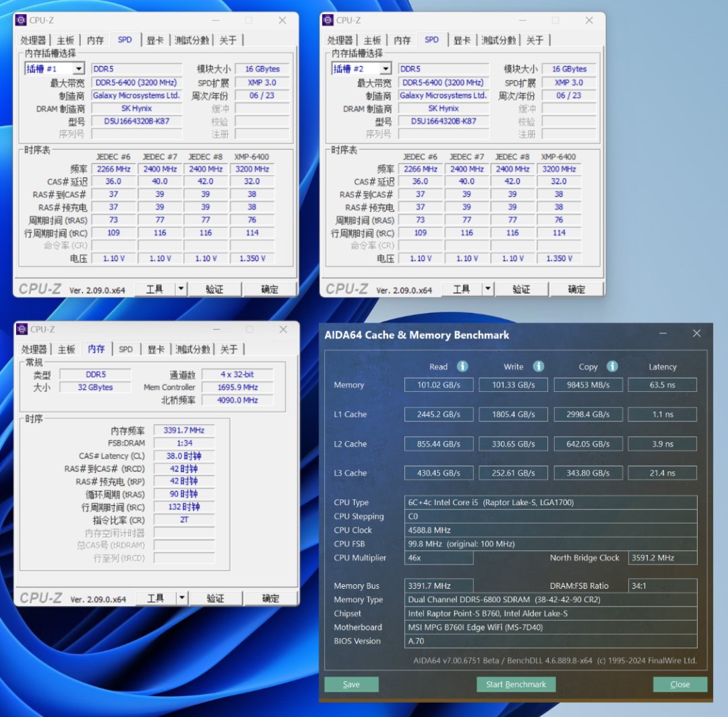Click XMP-6400 voltage 1.350 V in slot #1
Viewport: 728px width, 717px height.
point(252,258)
